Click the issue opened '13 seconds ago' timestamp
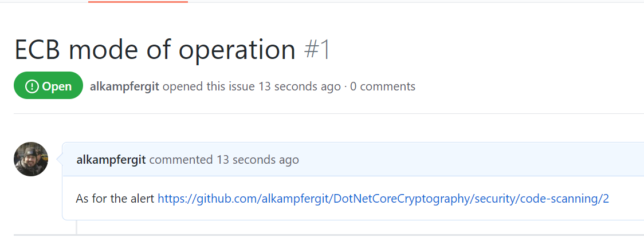 [300, 86]
